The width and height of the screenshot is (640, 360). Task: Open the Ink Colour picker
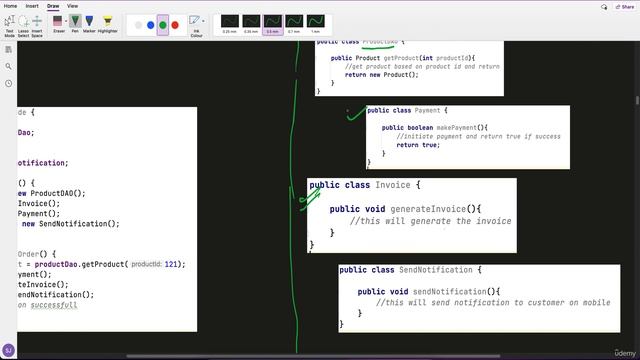coord(196,26)
